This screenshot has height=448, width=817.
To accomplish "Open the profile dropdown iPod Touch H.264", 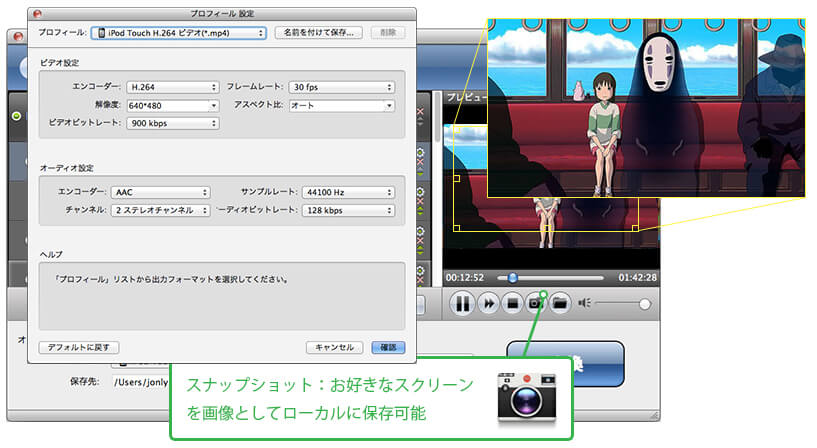I will [179, 33].
